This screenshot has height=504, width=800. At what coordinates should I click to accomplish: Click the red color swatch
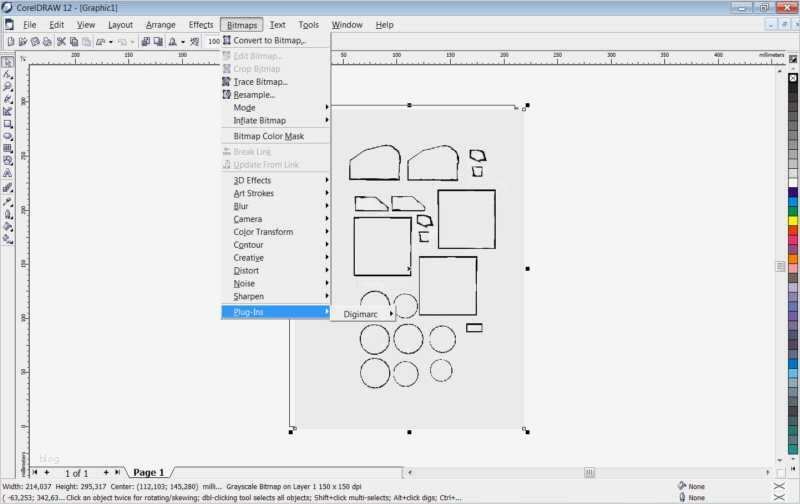793,230
